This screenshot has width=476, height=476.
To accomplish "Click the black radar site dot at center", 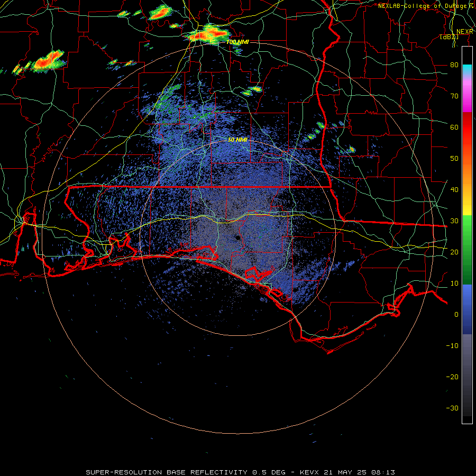I will pyautogui.click(x=238, y=238).
